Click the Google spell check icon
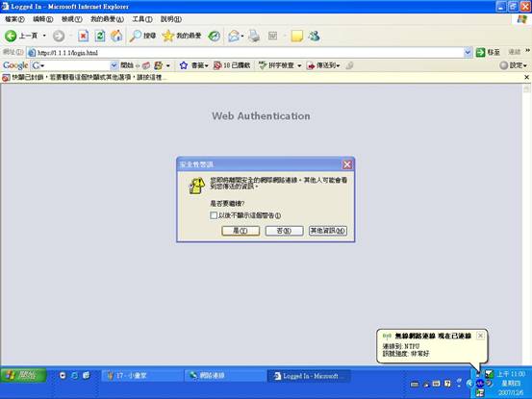Image resolution: width=532 pixels, height=399 pixels. pyautogui.click(x=263, y=65)
